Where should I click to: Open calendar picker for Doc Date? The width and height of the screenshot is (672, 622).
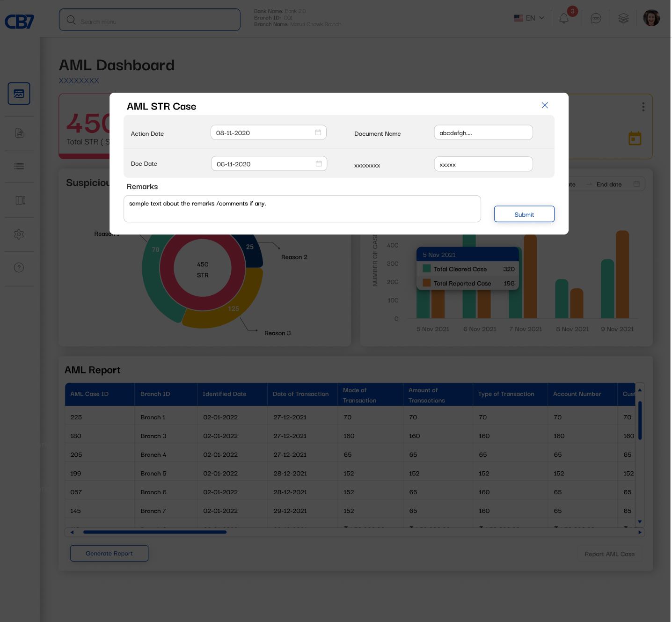click(319, 163)
